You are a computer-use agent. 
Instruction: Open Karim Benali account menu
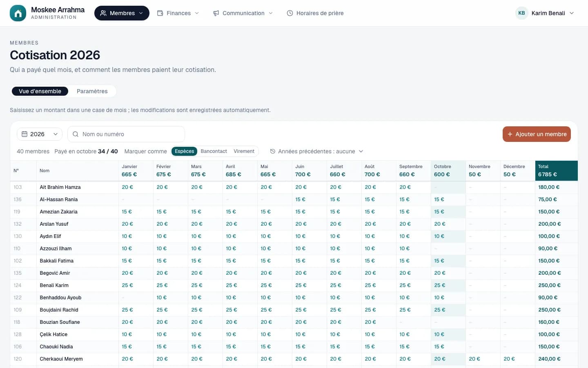tap(545, 13)
